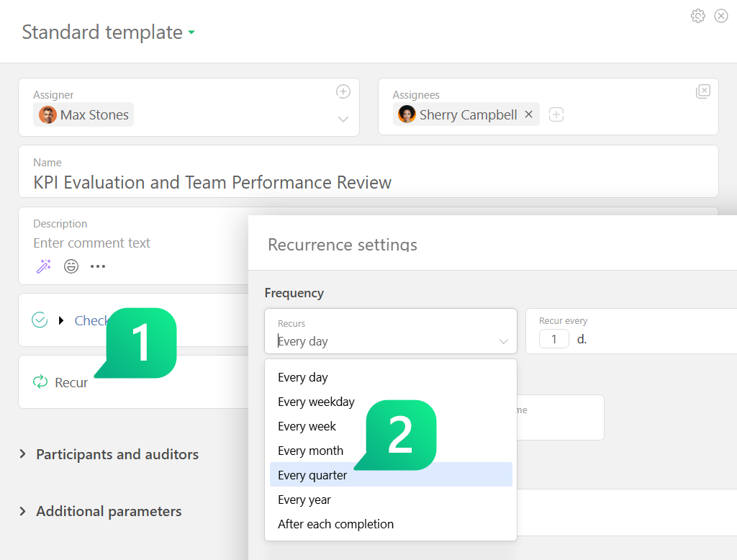Remove Sherry Campbell from assignees
Screen dimensions: 737x560
coord(529,114)
